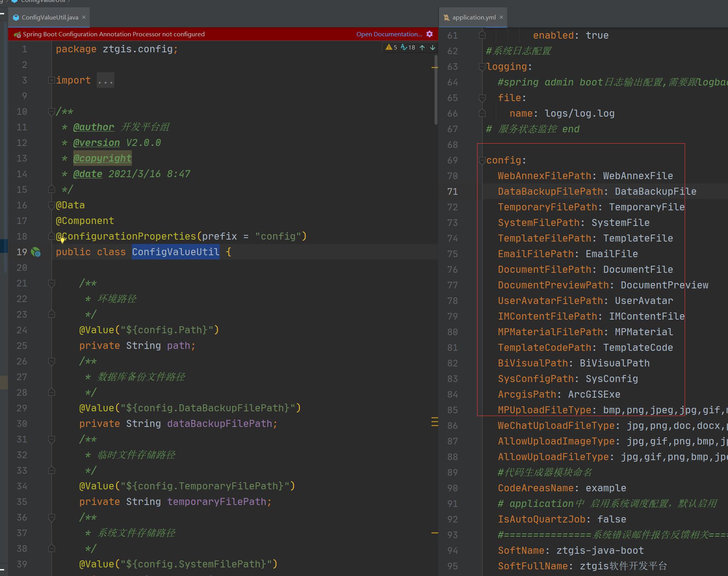Close the application.yml tab
The image size is (728, 576).
tap(501, 17)
